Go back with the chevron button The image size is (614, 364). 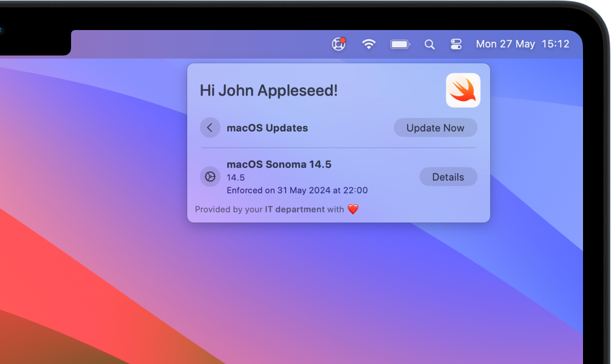click(x=210, y=128)
